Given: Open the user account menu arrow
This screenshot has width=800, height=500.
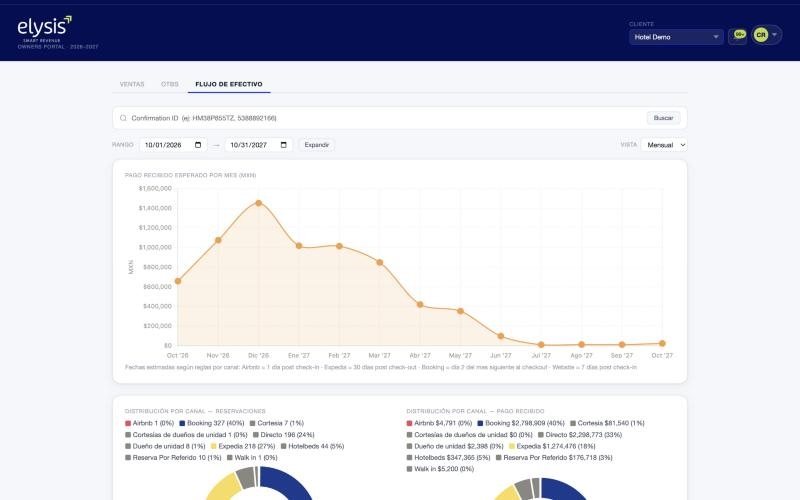Looking at the screenshot, I should coord(774,35).
